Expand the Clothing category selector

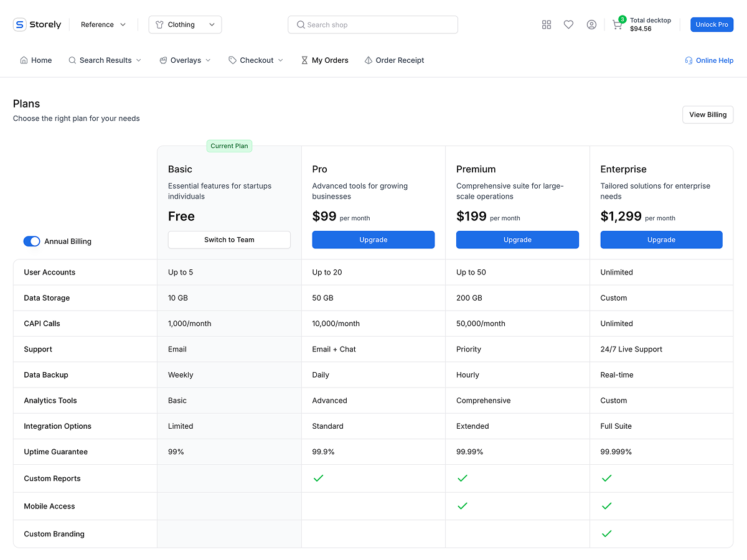tap(185, 24)
